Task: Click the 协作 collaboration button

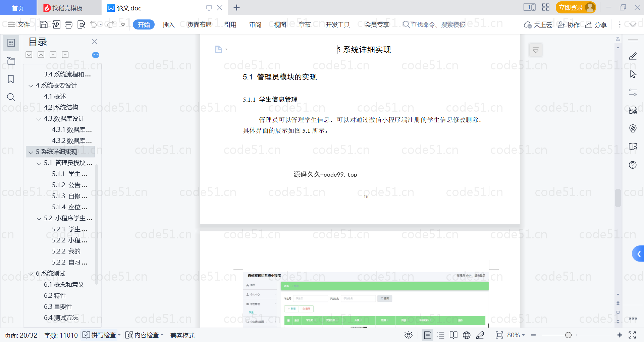Action: [x=569, y=25]
